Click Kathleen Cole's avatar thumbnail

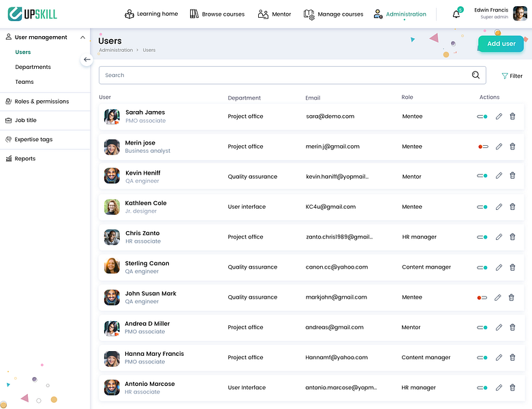112,207
